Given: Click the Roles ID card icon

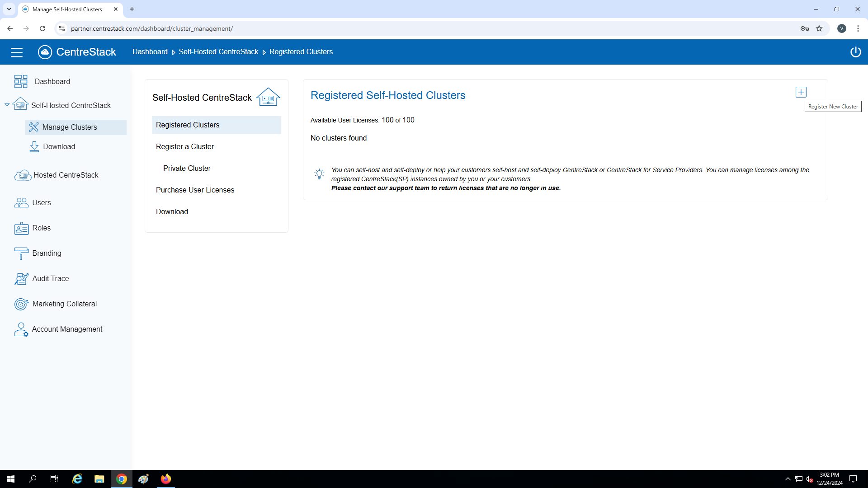Looking at the screenshot, I should coord(21,228).
